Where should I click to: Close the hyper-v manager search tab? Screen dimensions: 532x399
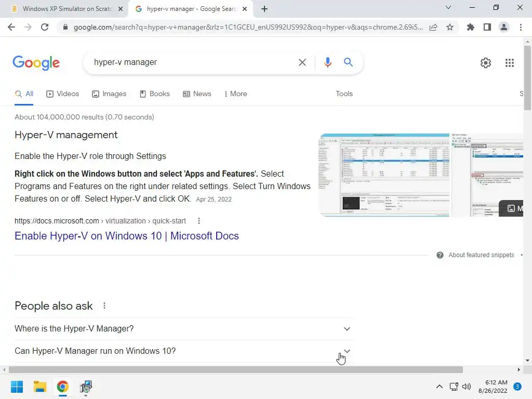click(245, 9)
